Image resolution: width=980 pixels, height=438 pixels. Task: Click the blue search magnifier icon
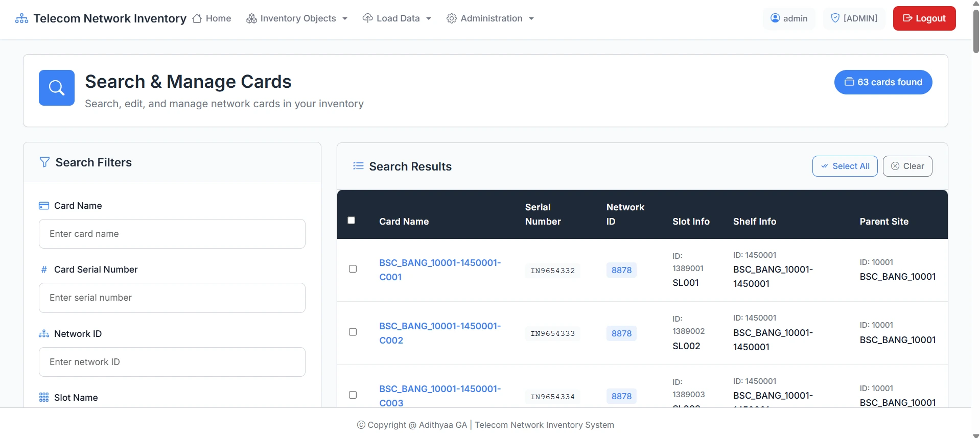[57, 88]
